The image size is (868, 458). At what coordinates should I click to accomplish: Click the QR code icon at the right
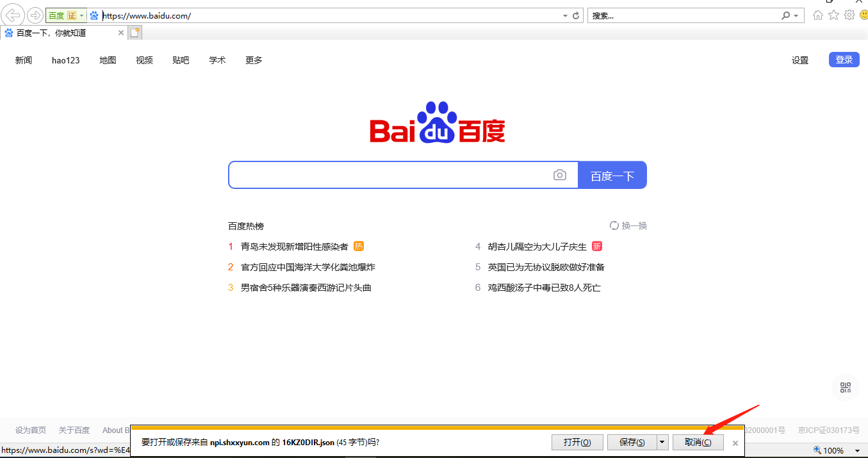[x=846, y=388]
